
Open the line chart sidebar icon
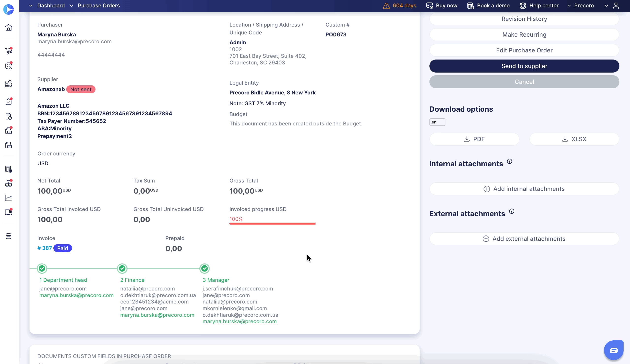(9, 198)
